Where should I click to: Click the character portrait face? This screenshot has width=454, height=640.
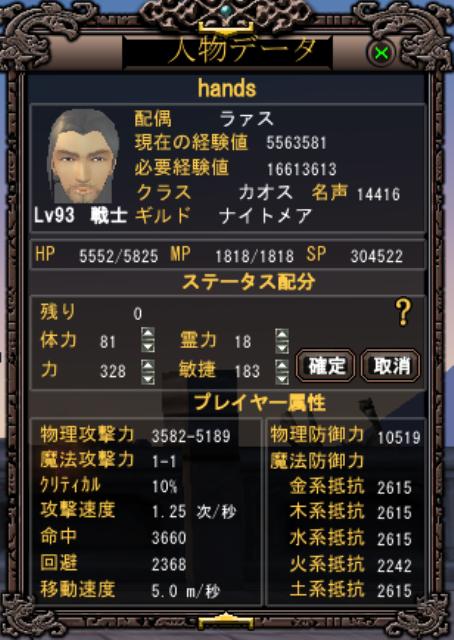tap(82, 156)
